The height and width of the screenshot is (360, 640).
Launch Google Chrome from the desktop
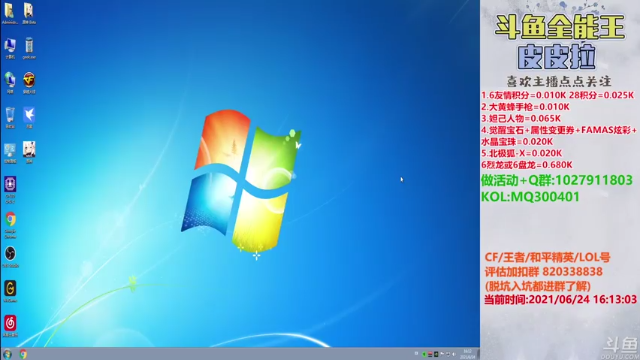tap(10, 224)
